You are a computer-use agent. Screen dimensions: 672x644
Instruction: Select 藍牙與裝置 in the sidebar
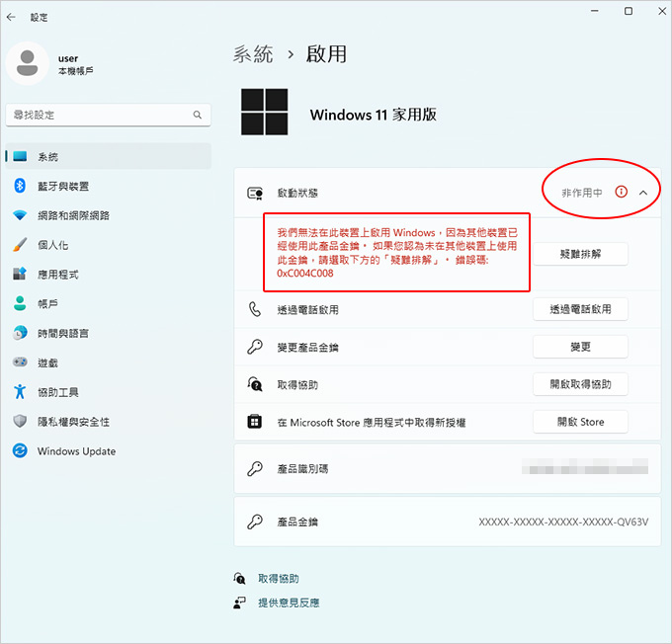coord(63,186)
